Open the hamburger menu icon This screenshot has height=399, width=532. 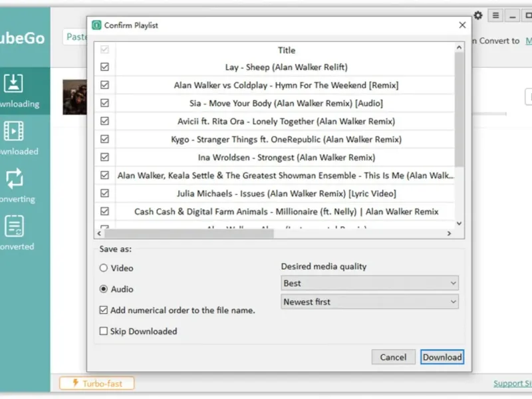tap(495, 15)
